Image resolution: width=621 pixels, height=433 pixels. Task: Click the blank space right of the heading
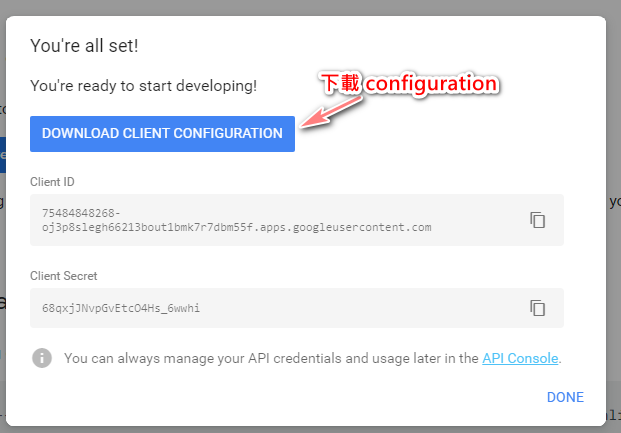400,45
